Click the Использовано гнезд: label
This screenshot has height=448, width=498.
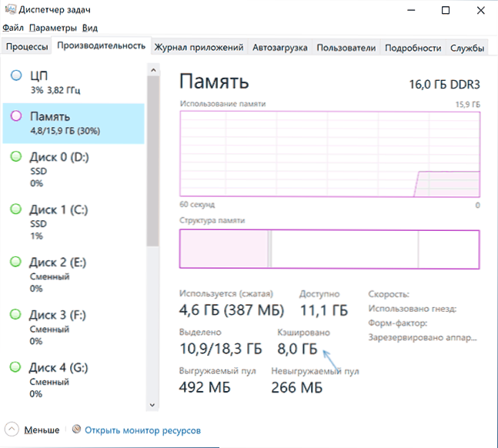tap(413, 309)
